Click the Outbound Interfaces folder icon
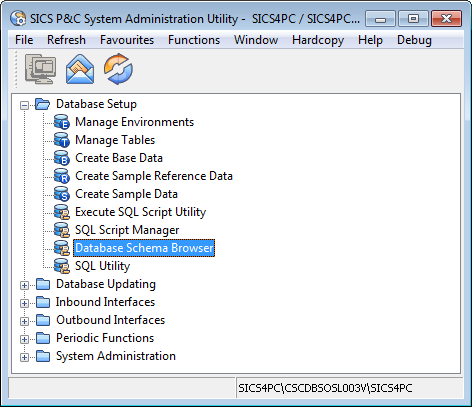 click(43, 320)
